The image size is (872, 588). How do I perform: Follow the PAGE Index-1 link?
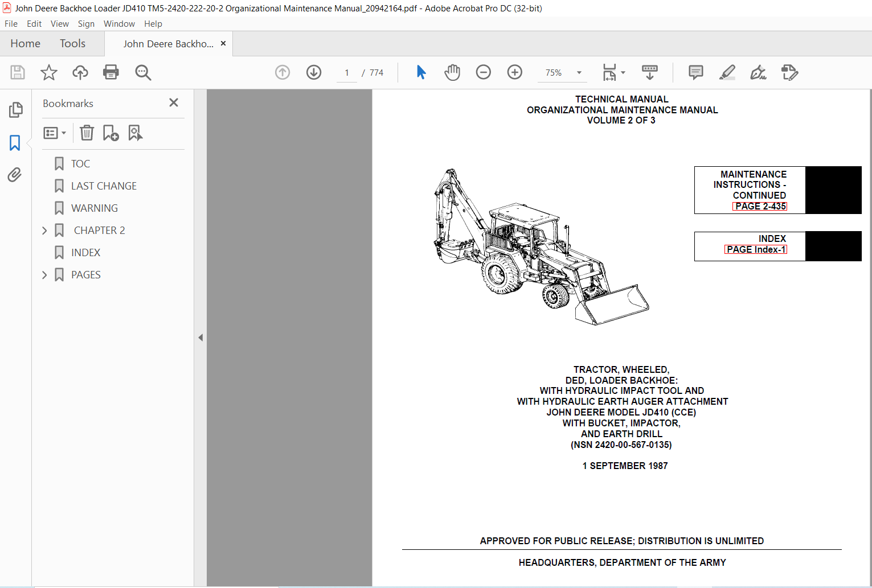click(756, 249)
